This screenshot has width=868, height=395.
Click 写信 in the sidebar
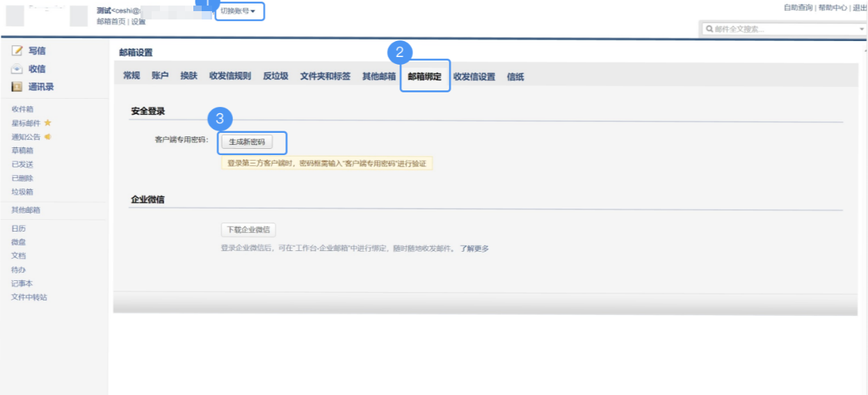37,51
